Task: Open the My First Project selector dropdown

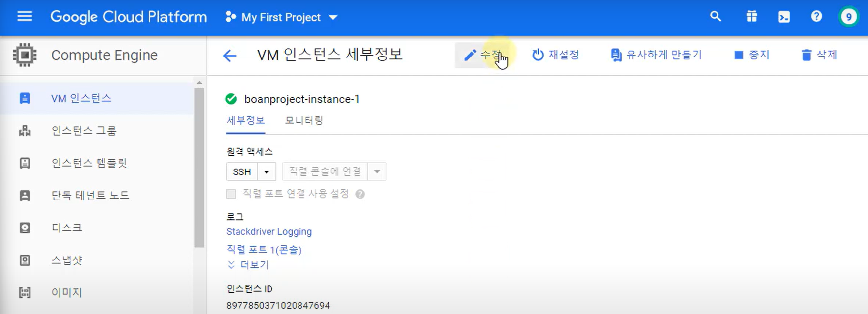Action: (x=282, y=17)
